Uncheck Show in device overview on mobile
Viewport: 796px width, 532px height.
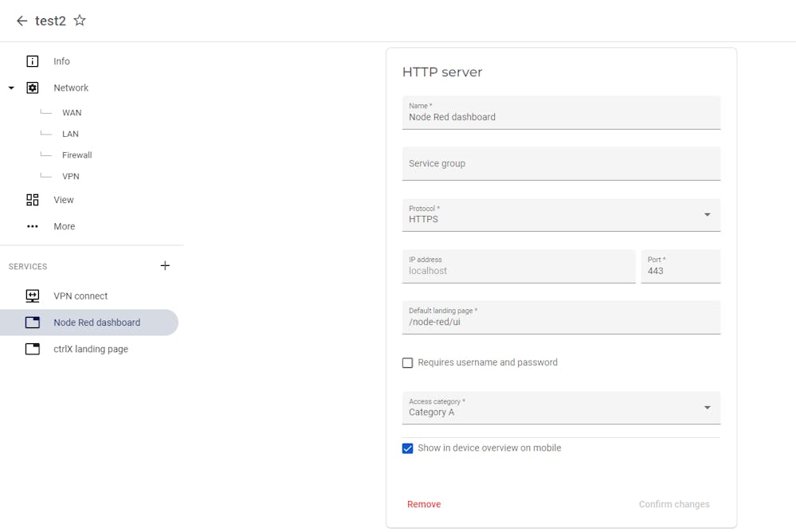(408, 448)
